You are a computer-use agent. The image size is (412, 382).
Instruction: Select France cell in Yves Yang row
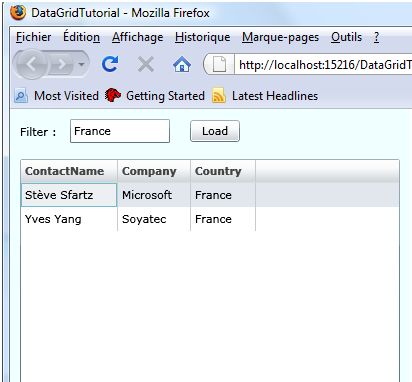(223, 219)
